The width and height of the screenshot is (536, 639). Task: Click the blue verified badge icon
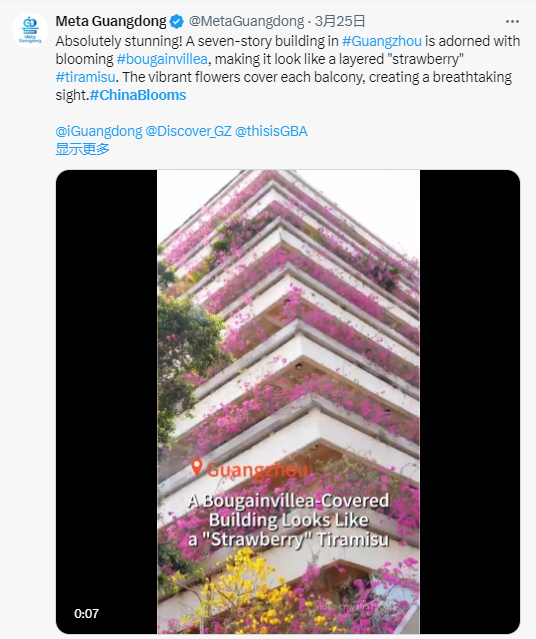pos(176,21)
